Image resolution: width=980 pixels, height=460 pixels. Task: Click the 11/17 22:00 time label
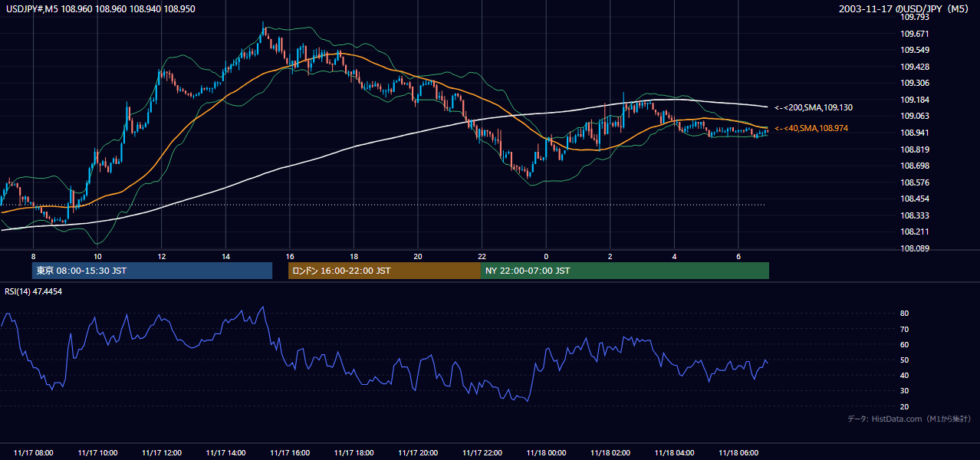pyautogui.click(x=482, y=453)
